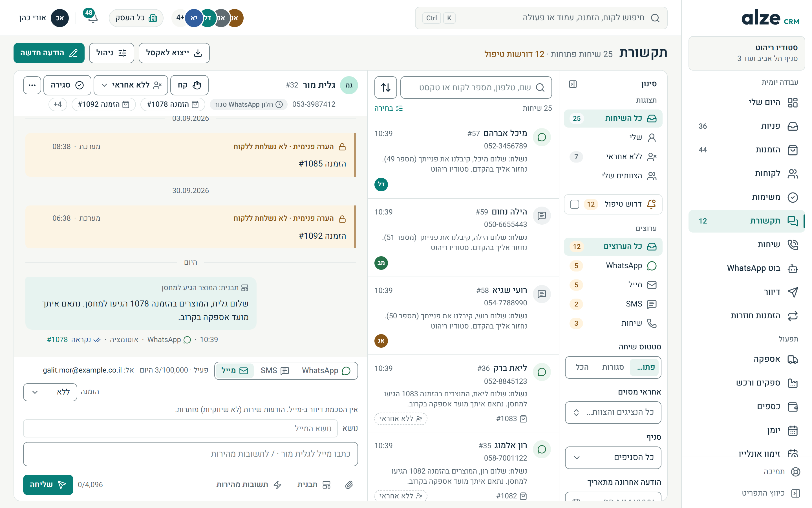812x508 pixels.
Task: Click the נושא המייל subject field
Action: [x=180, y=428]
